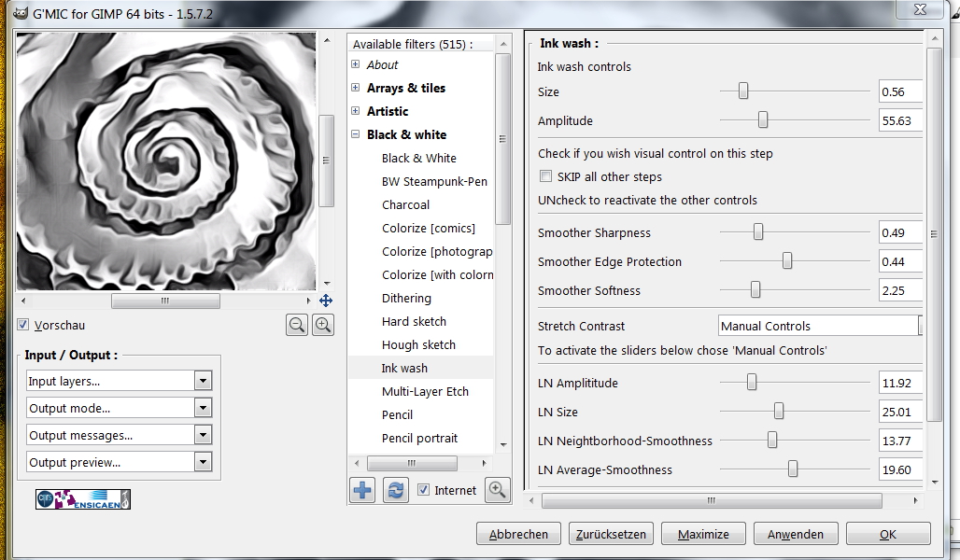Toggle the Vorschau preview checkbox

click(23, 326)
